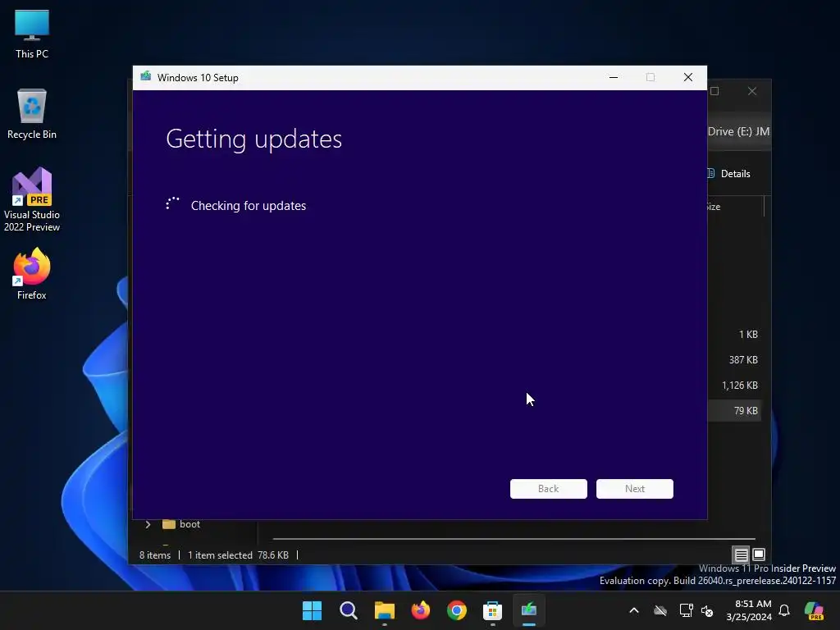The width and height of the screenshot is (840, 630).
Task: Click Explorer horizontal scrollbar
Action: (x=514, y=538)
